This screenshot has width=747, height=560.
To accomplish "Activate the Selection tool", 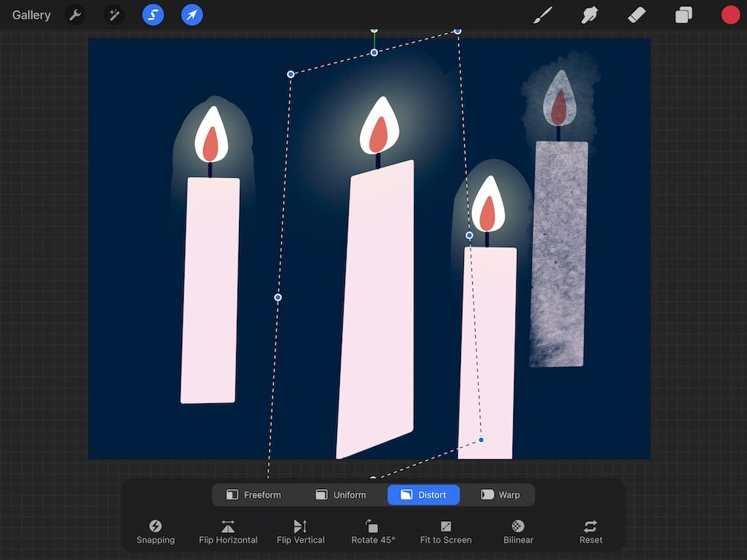I will click(152, 14).
